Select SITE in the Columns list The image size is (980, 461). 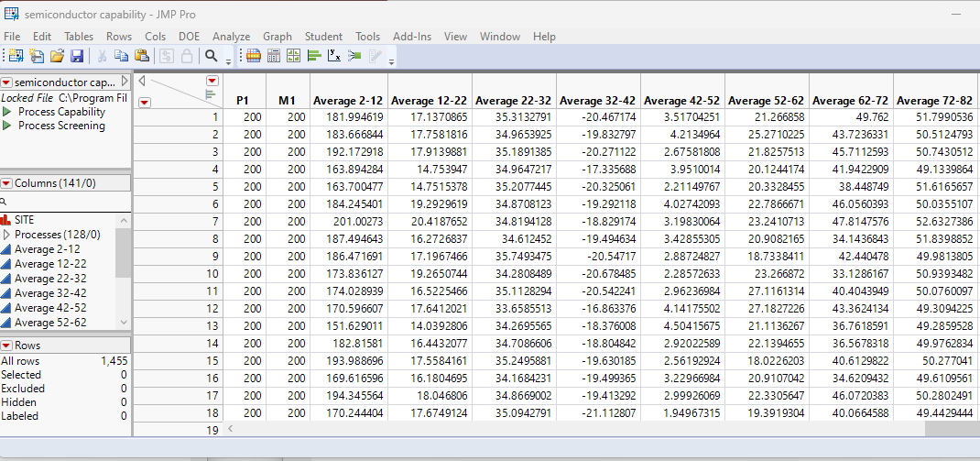tap(25, 220)
